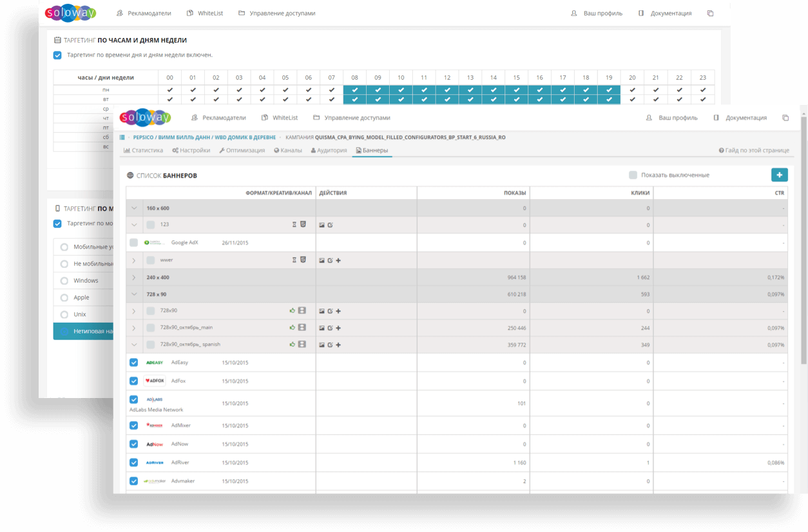Click the edit icon for creative 123
This screenshot has height=532, width=808.
click(x=330, y=225)
